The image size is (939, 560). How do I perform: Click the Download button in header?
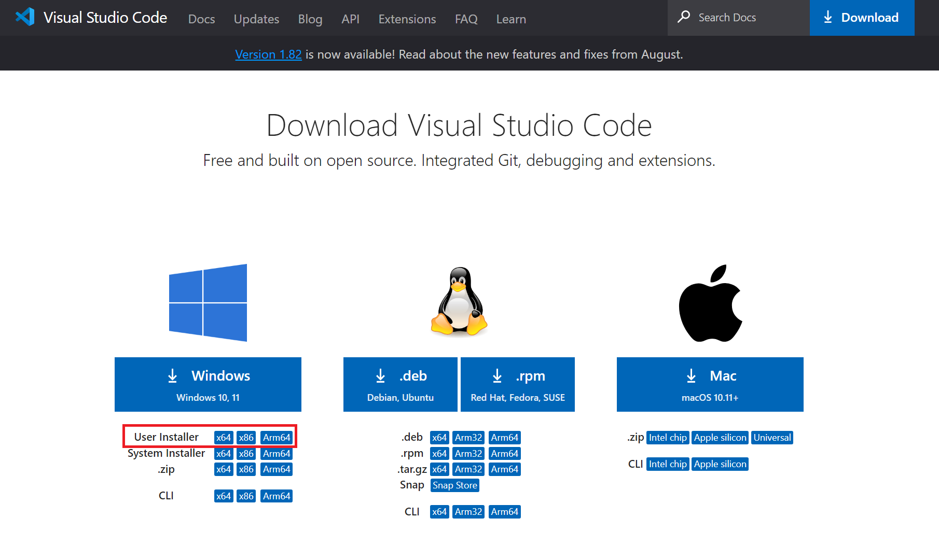pos(862,18)
